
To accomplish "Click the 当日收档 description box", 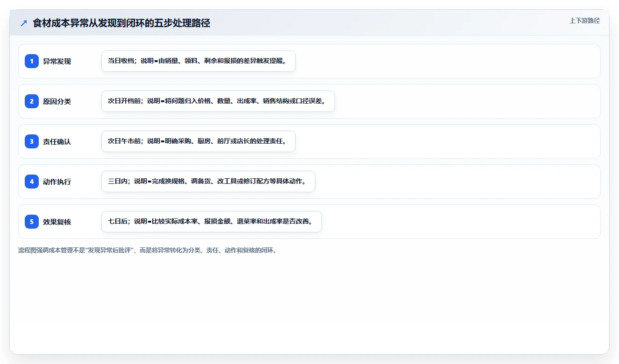I will pos(199,61).
